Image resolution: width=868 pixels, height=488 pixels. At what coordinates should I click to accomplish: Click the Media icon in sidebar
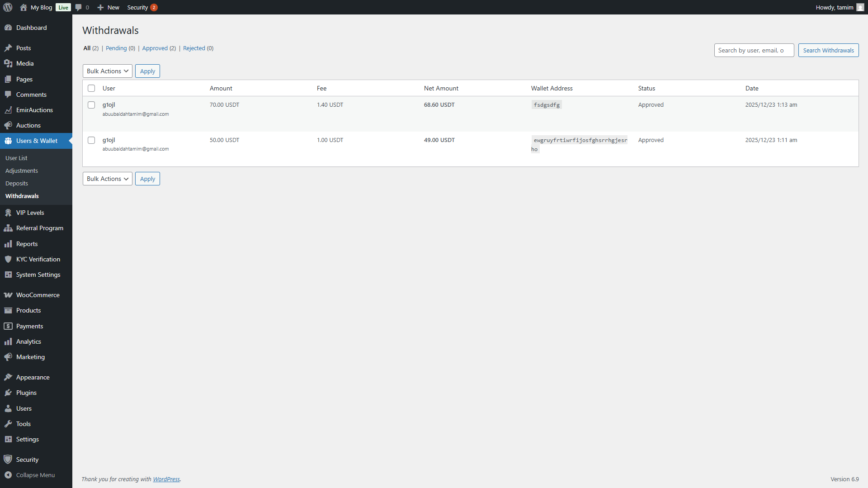coord(8,63)
